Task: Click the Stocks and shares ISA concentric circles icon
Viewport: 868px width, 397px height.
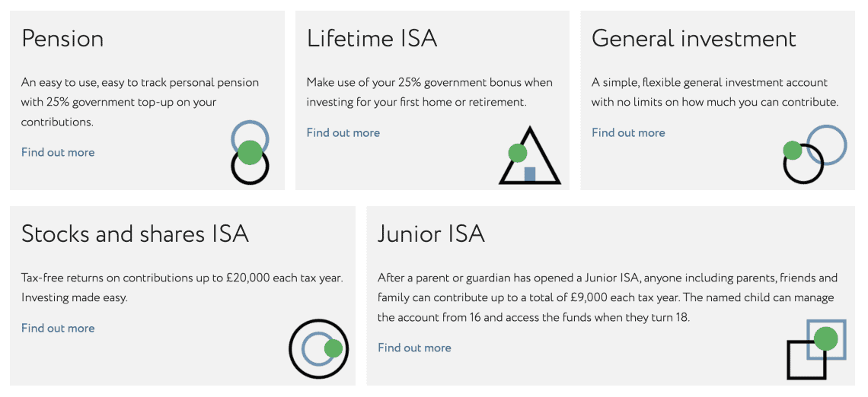Action: 318,349
